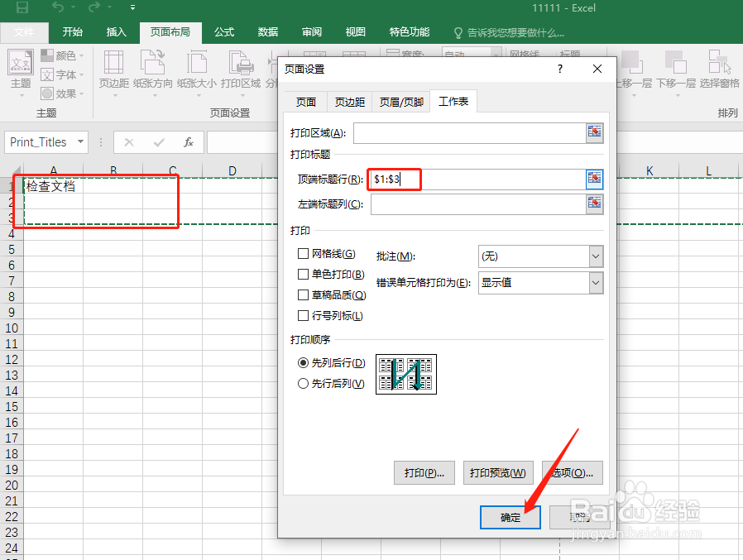Open the 颜色 theme colors picker
The width and height of the screenshot is (743, 560).
click(x=61, y=54)
